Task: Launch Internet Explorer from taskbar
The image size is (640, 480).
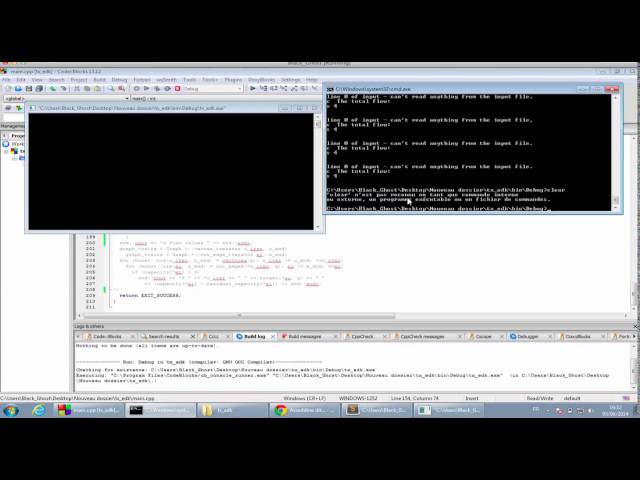Action: (39, 410)
